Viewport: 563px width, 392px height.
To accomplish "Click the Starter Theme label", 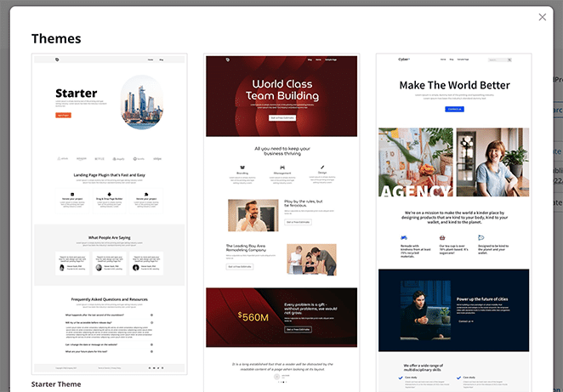I will point(56,384).
